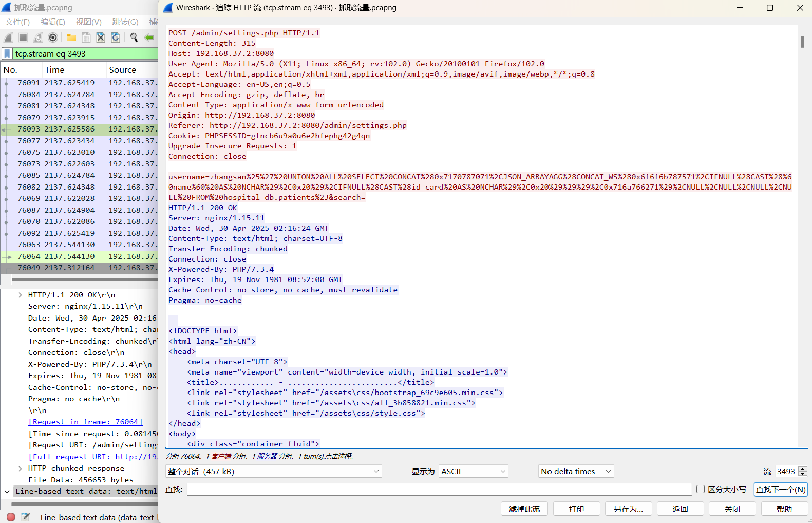Click the restart capture icon

[x=38, y=38]
